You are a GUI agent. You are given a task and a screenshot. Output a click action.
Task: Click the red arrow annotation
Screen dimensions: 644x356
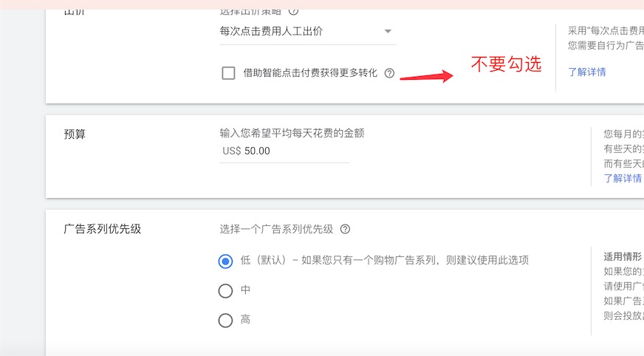tap(426, 76)
